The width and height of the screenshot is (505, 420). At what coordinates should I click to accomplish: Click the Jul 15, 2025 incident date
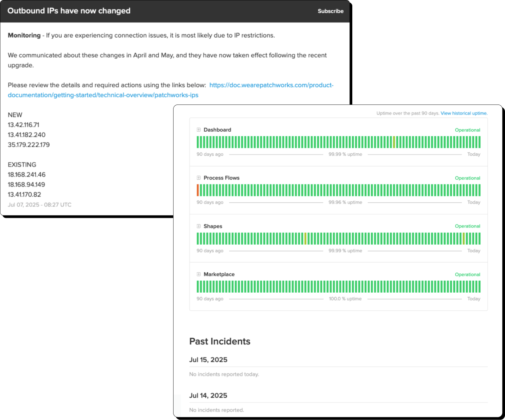pyautogui.click(x=208, y=360)
